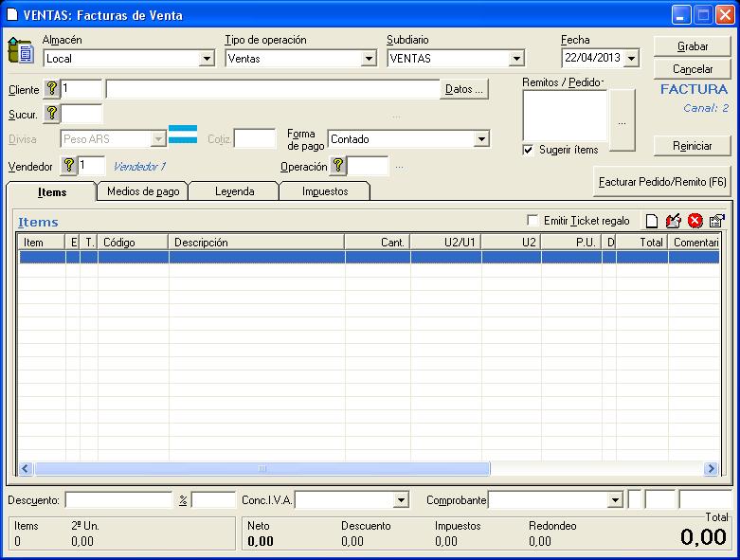
Task: Uncheck the Sugerir ítems checkbox
Action: tap(528, 150)
